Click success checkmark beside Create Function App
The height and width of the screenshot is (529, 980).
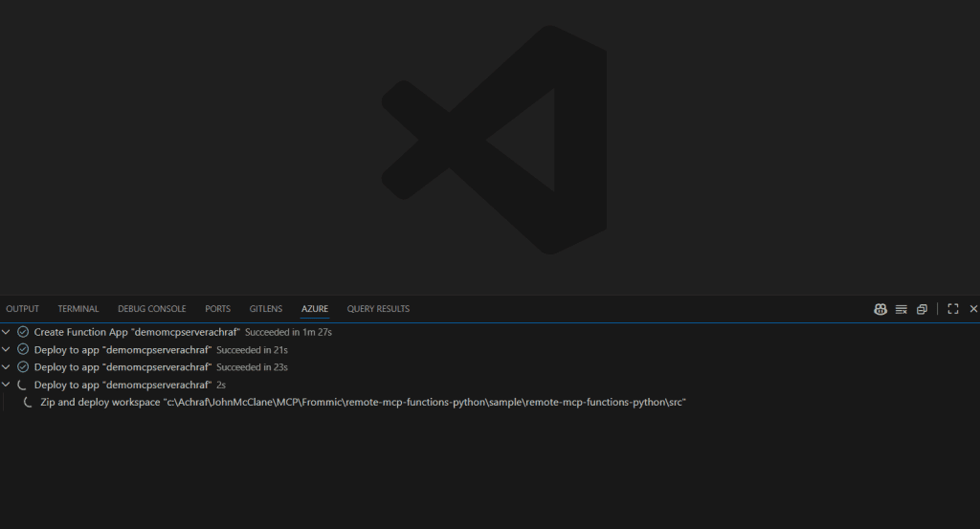(23, 332)
